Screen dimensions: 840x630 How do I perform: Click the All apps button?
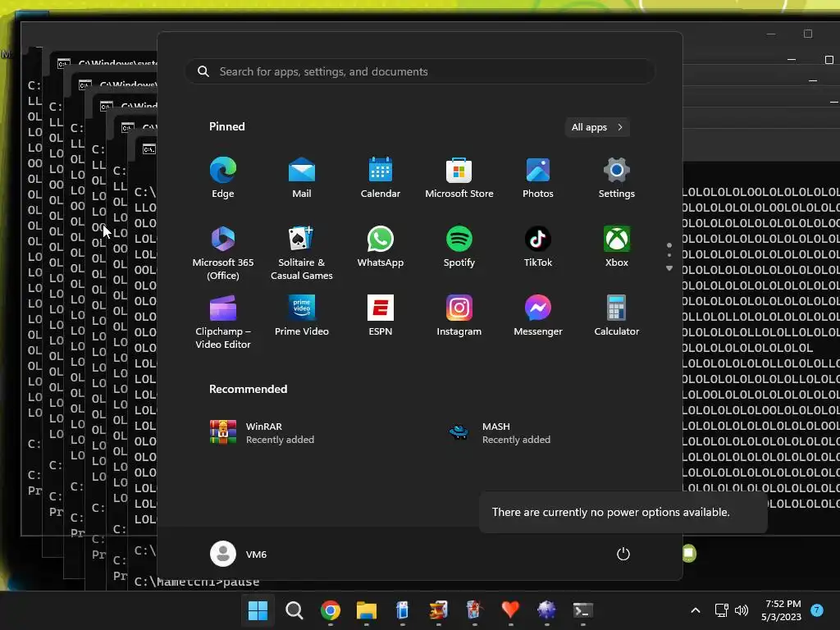(597, 127)
